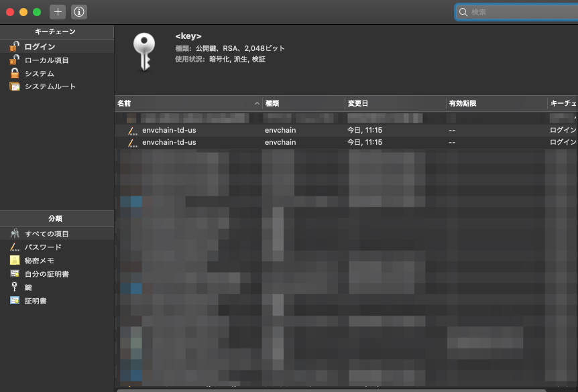Focus the 検索 search field

tap(517, 12)
